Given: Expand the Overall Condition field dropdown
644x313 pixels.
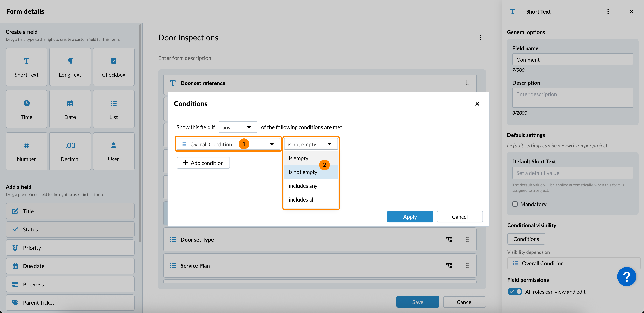Looking at the screenshot, I should (271, 144).
